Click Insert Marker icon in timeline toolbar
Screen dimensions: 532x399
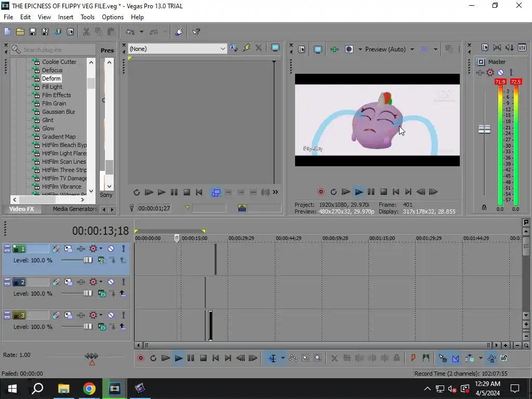pos(413,358)
